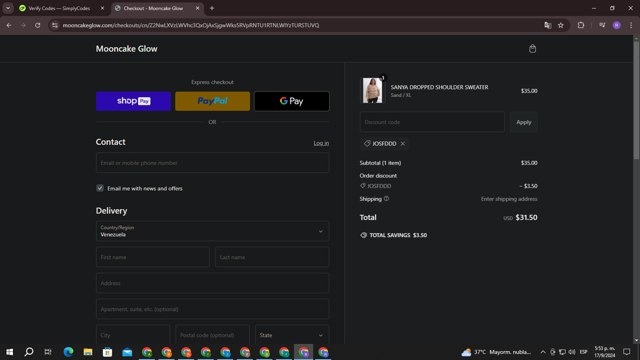
Task: Choose Google Pay express checkout
Action: click(x=291, y=101)
